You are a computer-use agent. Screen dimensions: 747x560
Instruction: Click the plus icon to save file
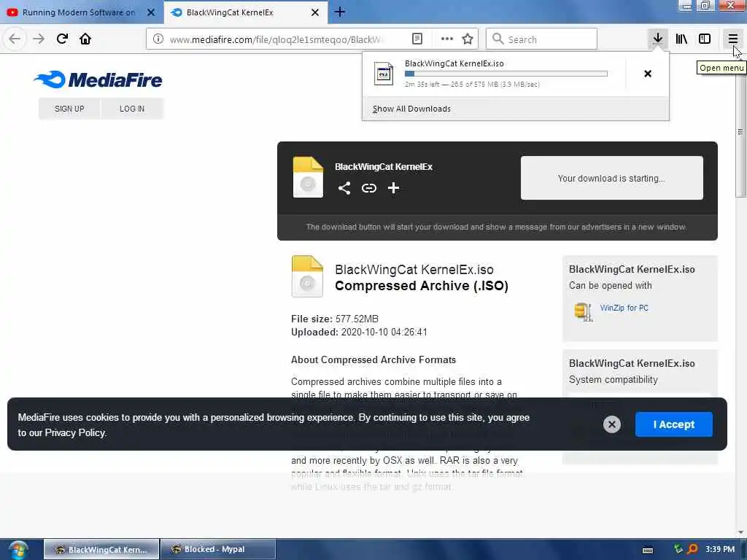393,188
